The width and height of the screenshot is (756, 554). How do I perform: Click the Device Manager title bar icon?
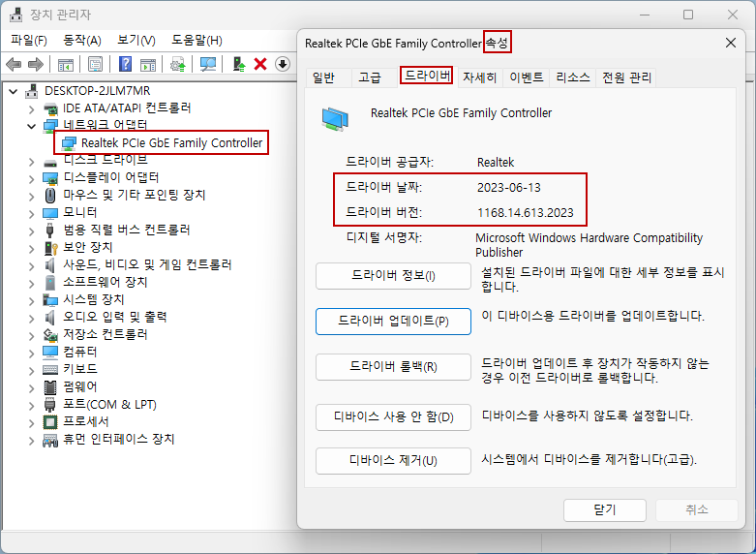(15, 15)
